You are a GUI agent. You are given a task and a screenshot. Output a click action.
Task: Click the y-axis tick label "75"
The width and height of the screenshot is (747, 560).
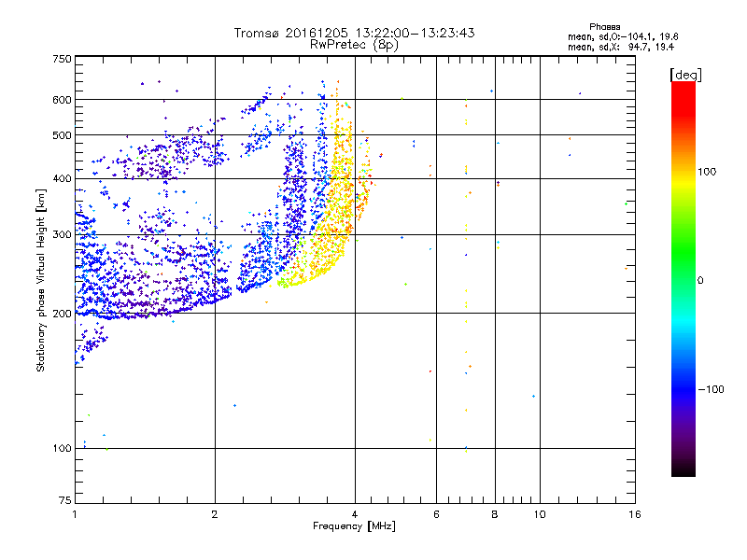point(65,500)
